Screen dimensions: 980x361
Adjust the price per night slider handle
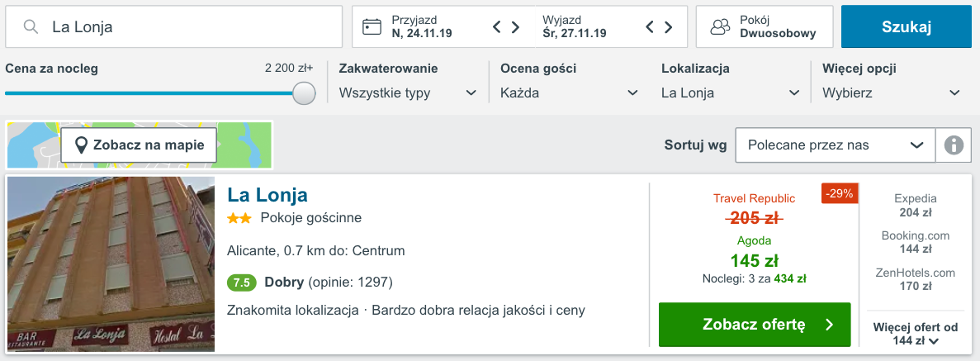click(x=304, y=93)
